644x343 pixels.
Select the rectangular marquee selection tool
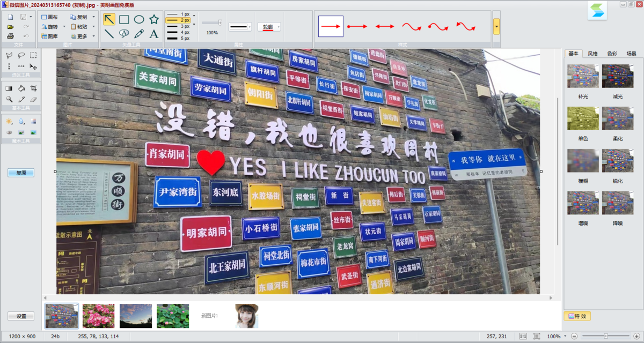tap(33, 55)
